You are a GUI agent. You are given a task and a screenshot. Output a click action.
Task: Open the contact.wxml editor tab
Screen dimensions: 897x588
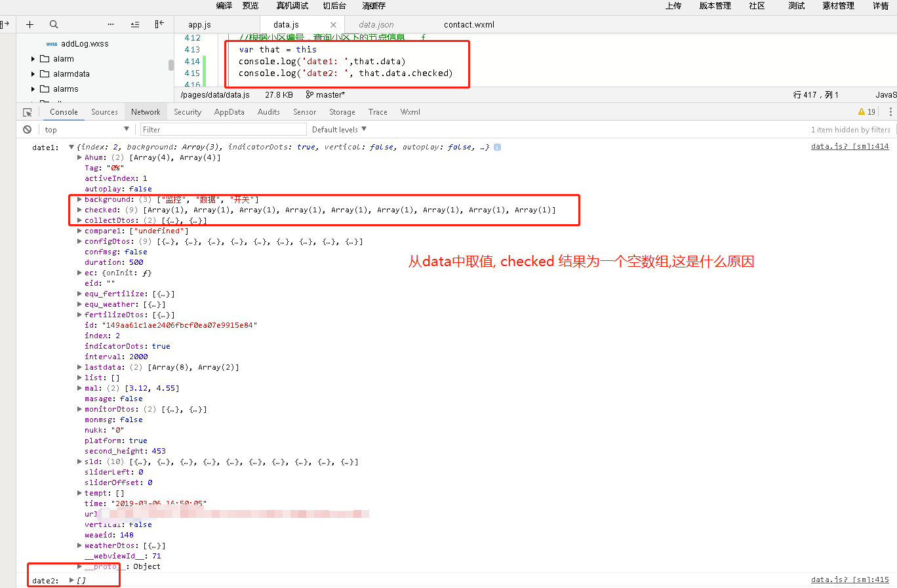pyautogui.click(x=469, y=25)
